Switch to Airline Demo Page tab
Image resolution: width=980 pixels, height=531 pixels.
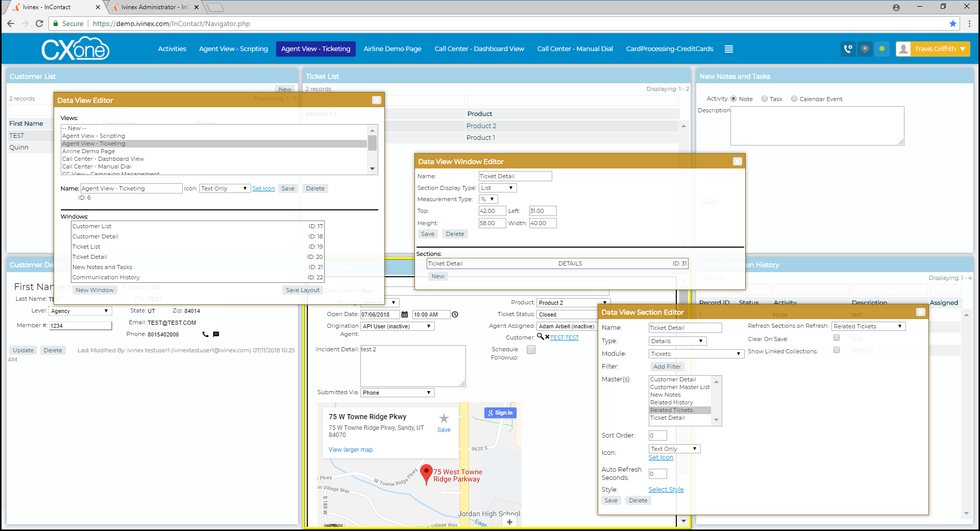pos(393,49)
